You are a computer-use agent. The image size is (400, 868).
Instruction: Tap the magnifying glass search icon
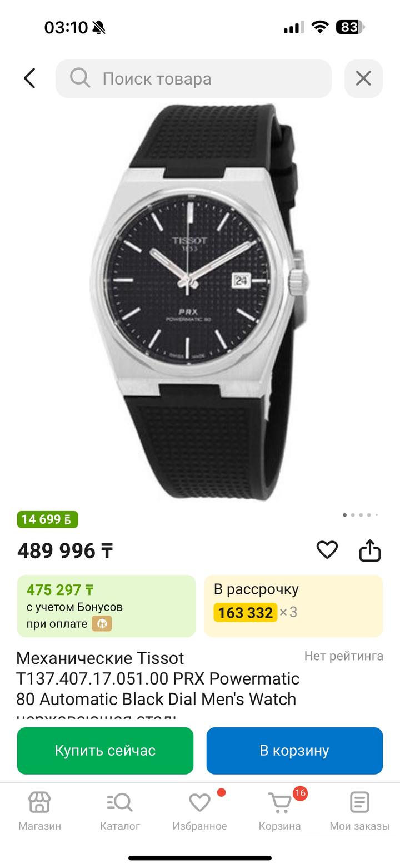80,78
